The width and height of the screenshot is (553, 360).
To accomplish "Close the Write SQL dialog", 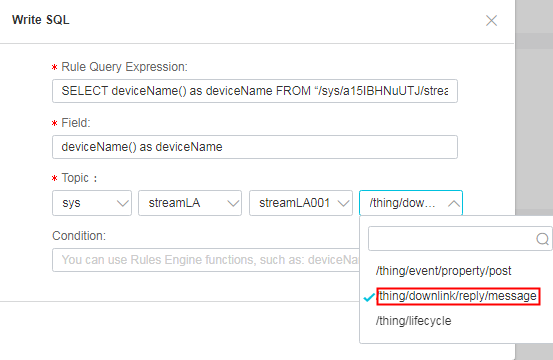I will 491,20.
